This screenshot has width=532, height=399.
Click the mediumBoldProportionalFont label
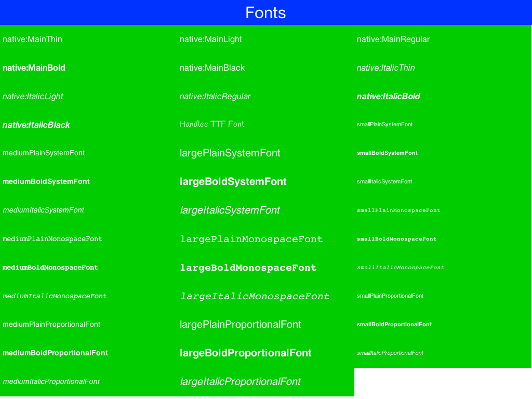(55, 353)
